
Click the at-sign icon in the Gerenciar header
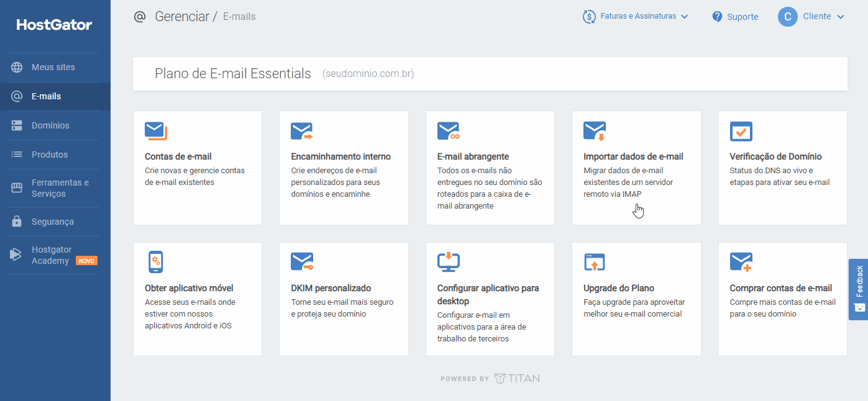140,17
